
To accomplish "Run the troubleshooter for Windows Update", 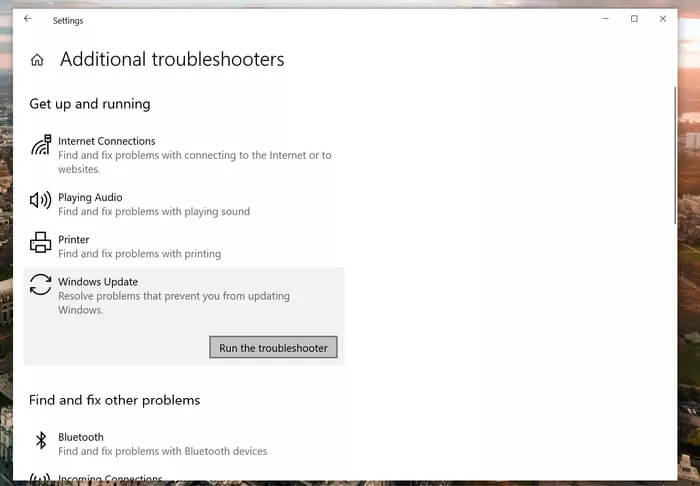I will click(273, 348).
